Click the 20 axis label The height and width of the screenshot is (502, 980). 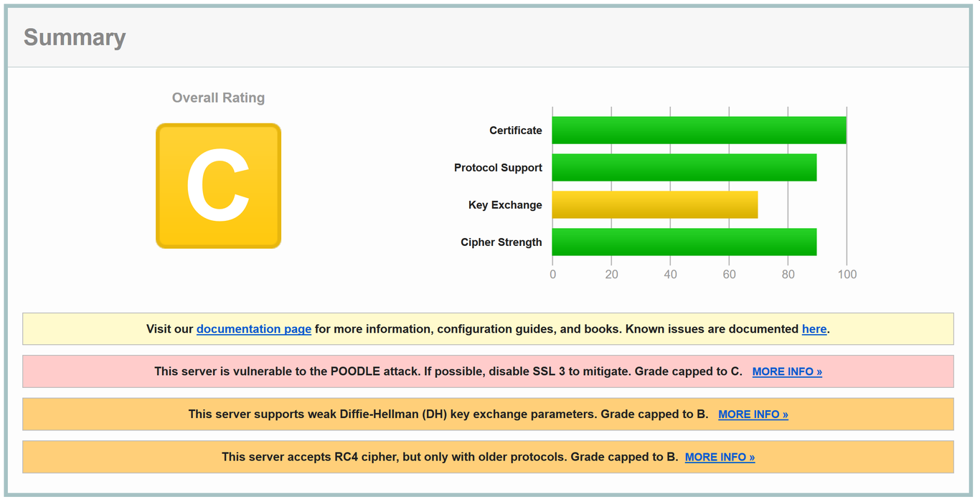coord(611,274)
